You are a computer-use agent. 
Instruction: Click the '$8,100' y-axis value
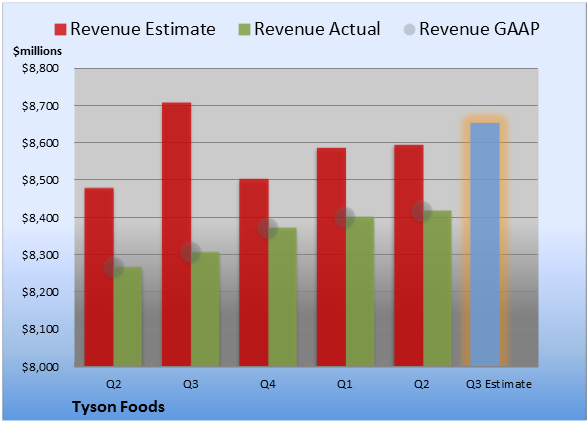tap(40, 329)
